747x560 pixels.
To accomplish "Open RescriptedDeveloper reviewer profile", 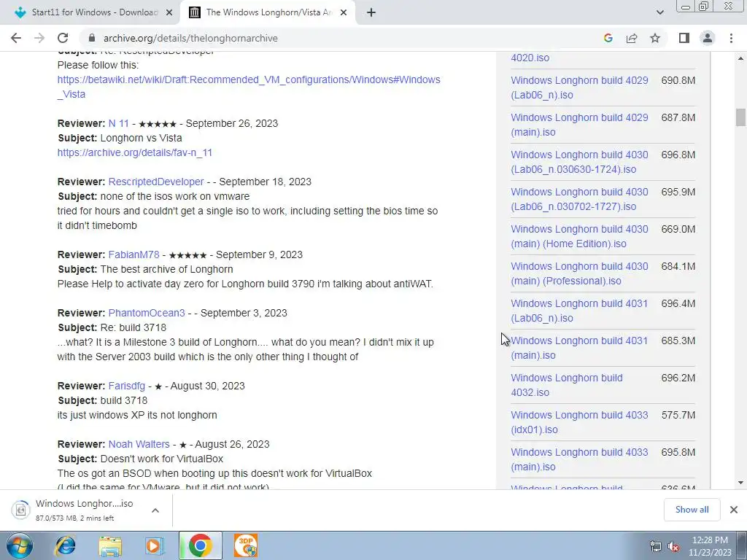I will [x=156, y=182].
